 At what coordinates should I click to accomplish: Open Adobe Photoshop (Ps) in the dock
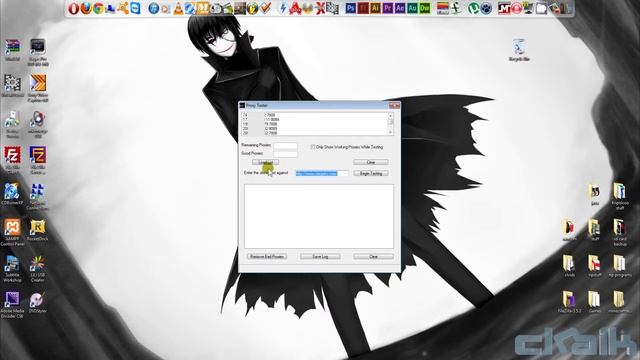point(351,8)
